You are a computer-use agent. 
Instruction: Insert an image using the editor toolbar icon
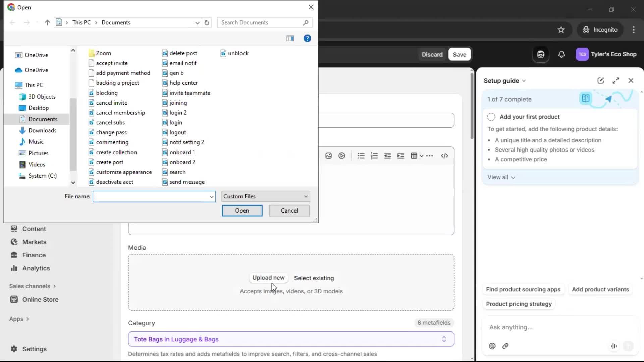(329, 155)
